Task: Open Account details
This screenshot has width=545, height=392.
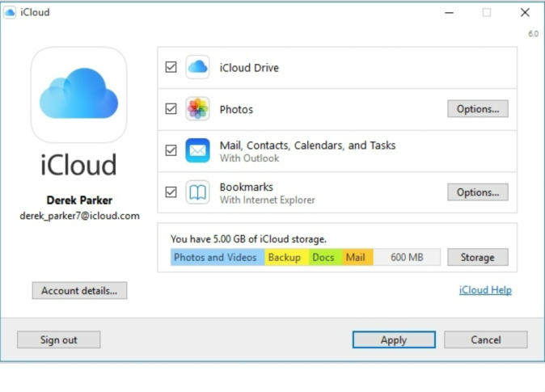Action: [79, 290]
